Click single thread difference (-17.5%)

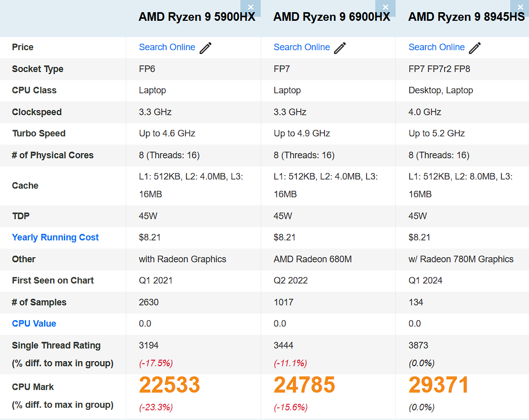(156, 363)
